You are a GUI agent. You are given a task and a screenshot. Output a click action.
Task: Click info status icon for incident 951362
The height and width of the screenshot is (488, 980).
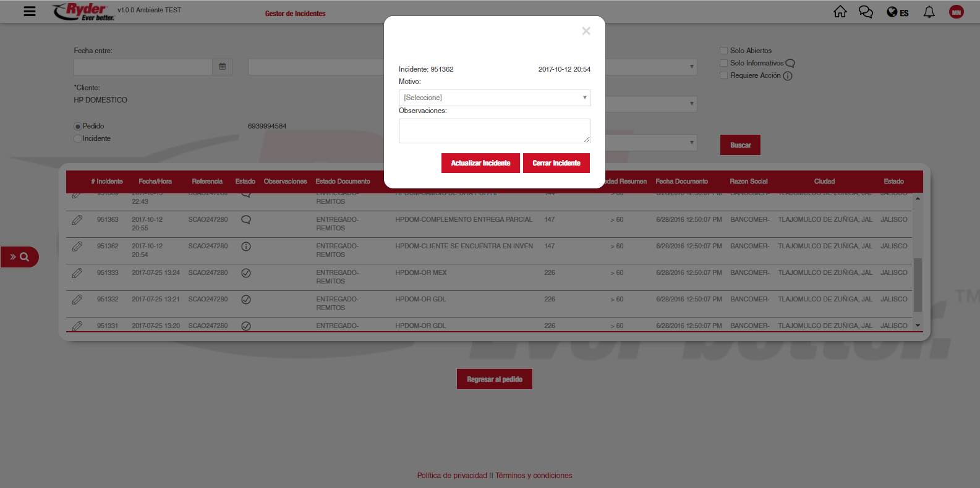[246, 246]
